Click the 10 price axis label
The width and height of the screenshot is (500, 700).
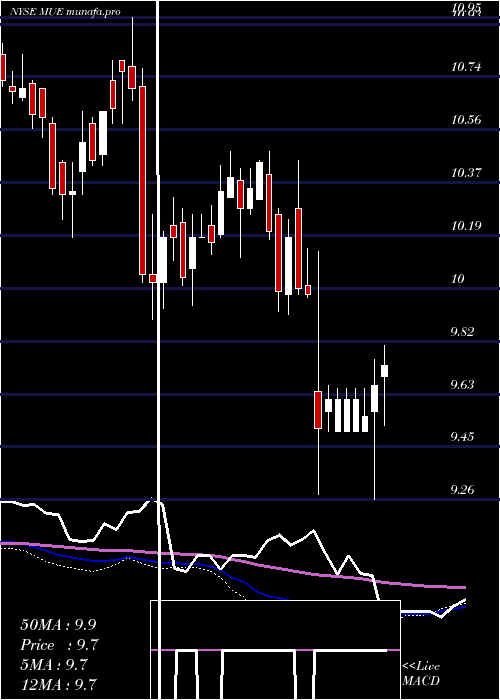pos(458,279)
